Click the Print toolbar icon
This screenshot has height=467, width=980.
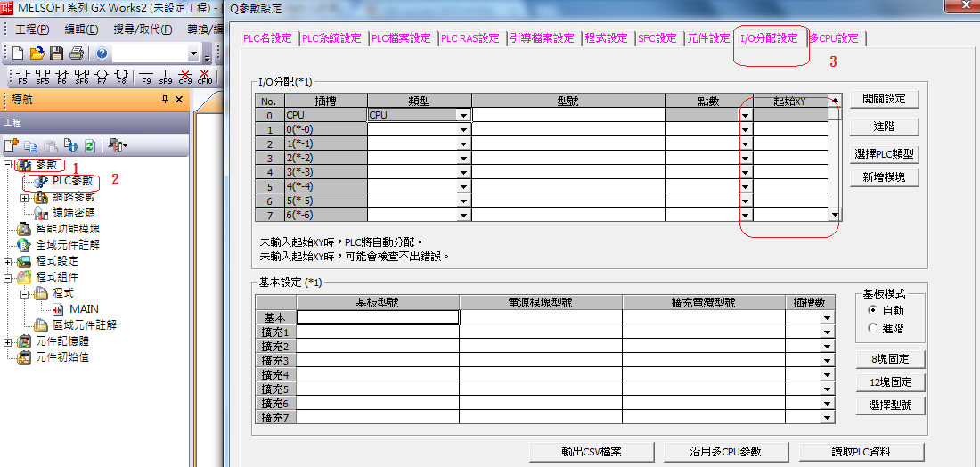[x=77, y=53]
